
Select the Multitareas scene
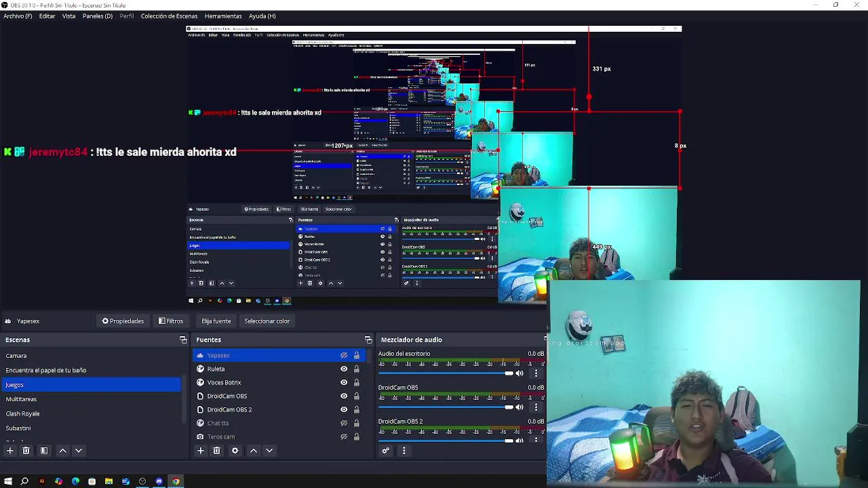coord(92,399)
